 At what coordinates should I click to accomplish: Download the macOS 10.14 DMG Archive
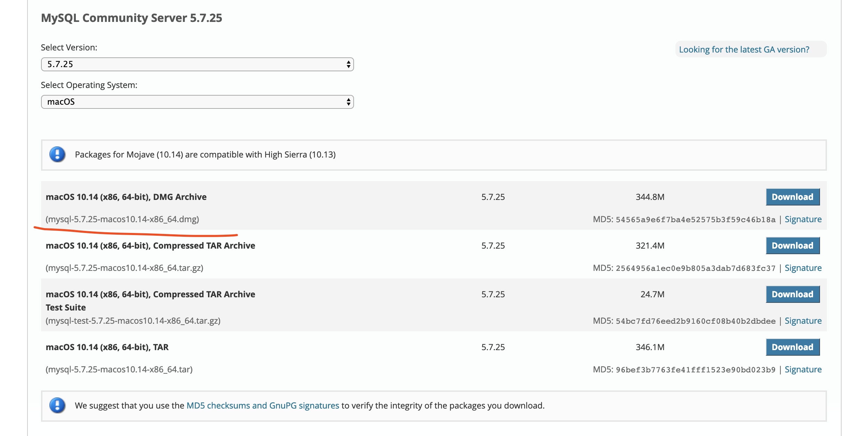(x=793, y=197)
